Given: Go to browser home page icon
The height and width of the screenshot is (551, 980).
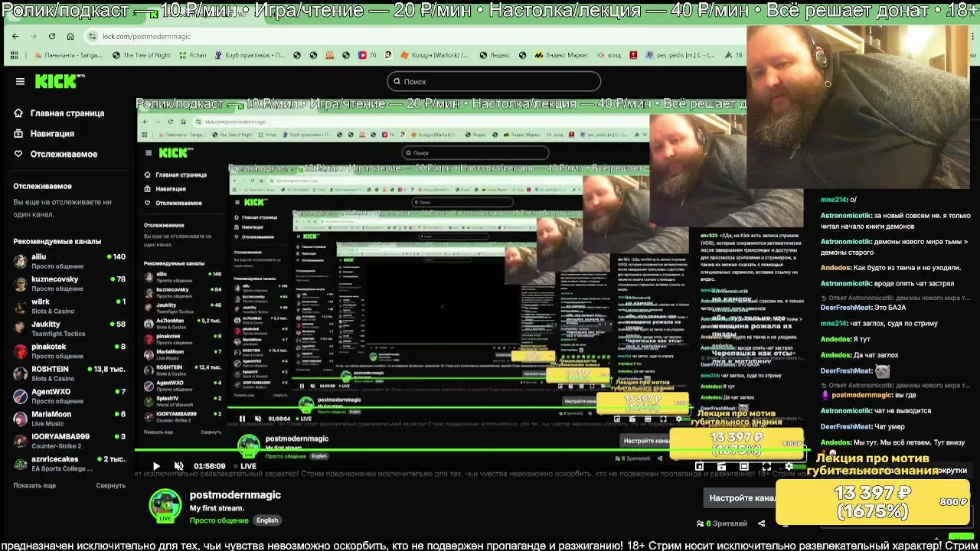Looking at the screenshot, I should 70,36.
